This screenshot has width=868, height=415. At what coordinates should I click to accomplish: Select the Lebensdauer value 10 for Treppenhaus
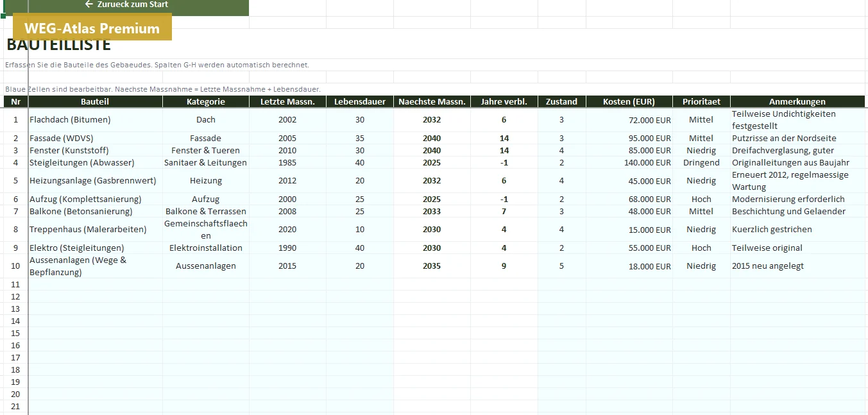(x=360, y=230)
